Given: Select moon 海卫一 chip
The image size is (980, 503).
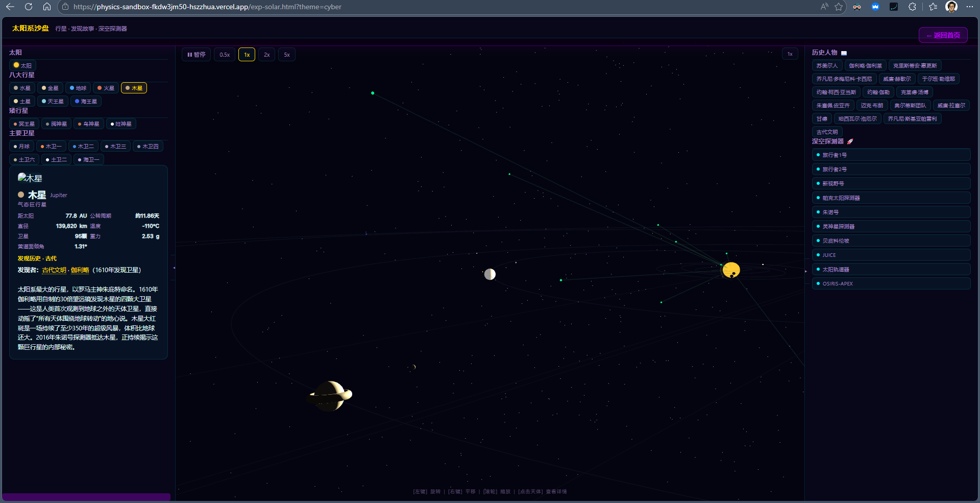Looking at the screenshot, I should coord(89,159).
